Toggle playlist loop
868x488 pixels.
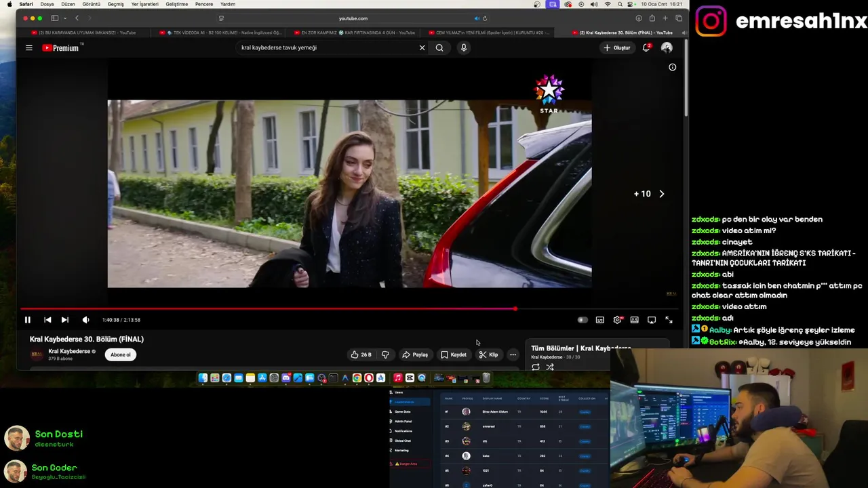coord(536,367)
